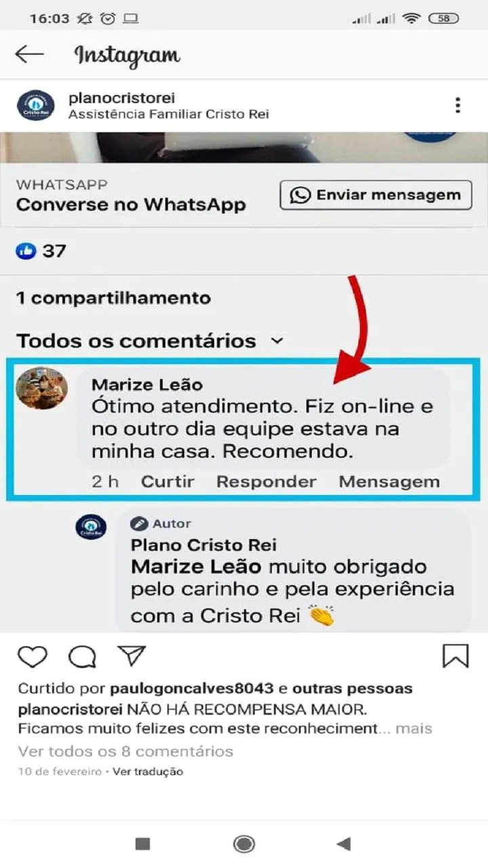The image size is (488, 868).
Task: Tap Marize Leão's profile picture
Action: coord(42,388)
